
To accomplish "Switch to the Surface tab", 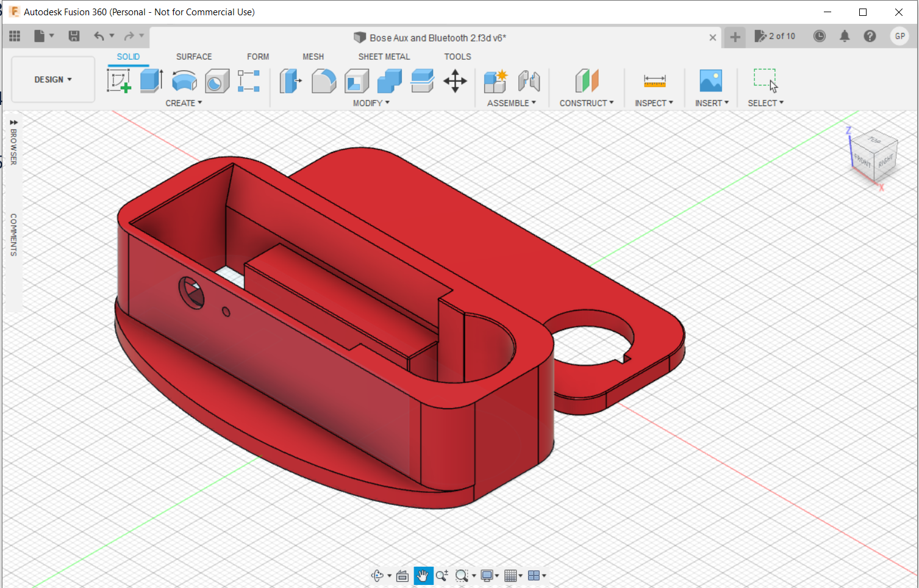I will [x=193, y=56].
